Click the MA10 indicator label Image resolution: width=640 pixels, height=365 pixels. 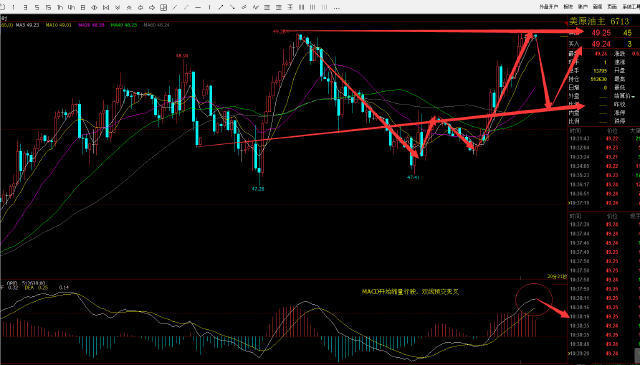pos(58,25)
